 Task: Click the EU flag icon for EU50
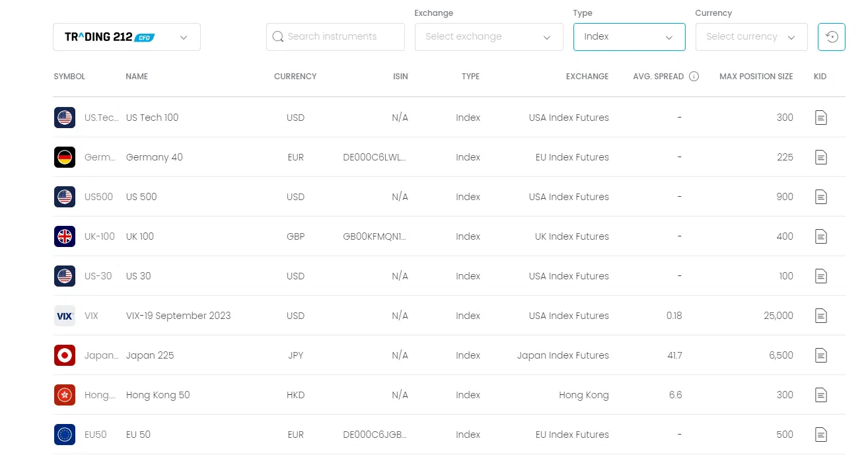coord(65,435)
